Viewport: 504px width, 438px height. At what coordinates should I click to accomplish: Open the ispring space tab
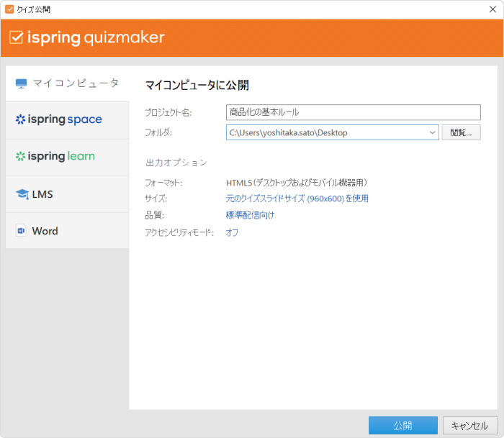pos(67,120)
